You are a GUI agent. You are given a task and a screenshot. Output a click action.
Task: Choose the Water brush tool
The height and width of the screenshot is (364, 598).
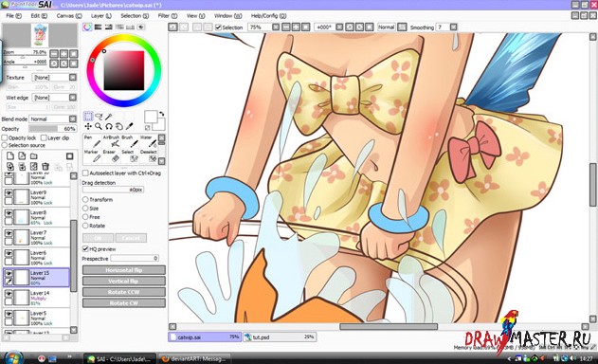point(149,141)
